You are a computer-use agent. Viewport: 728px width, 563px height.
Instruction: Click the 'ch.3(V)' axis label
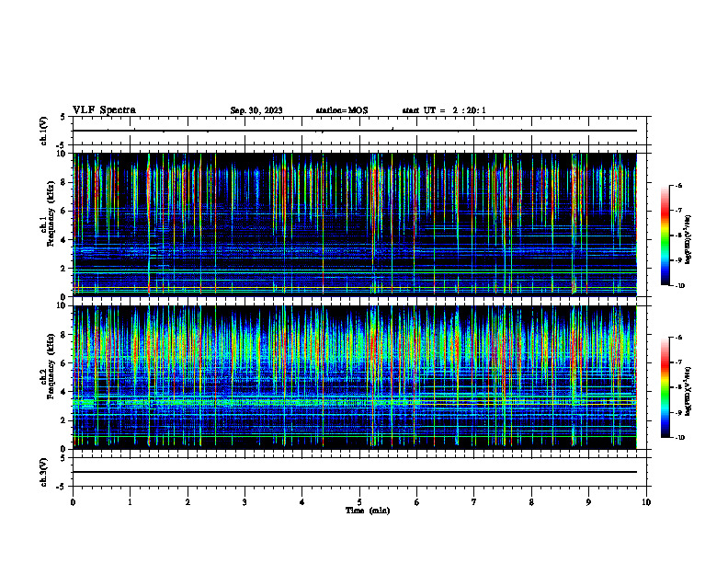coord(43,472)
